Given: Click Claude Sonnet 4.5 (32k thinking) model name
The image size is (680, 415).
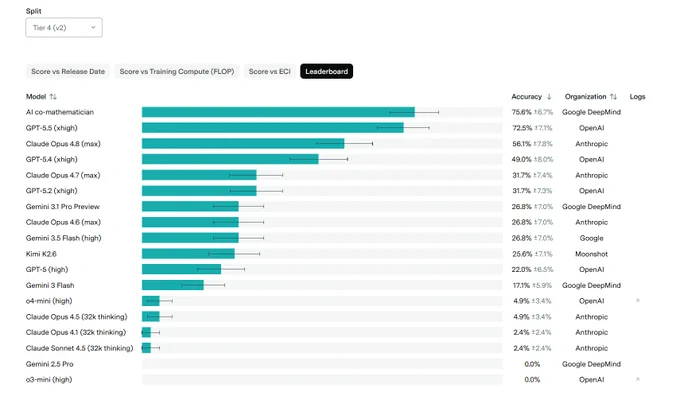Looking at the screenshot, I should [x=79, y=348].
